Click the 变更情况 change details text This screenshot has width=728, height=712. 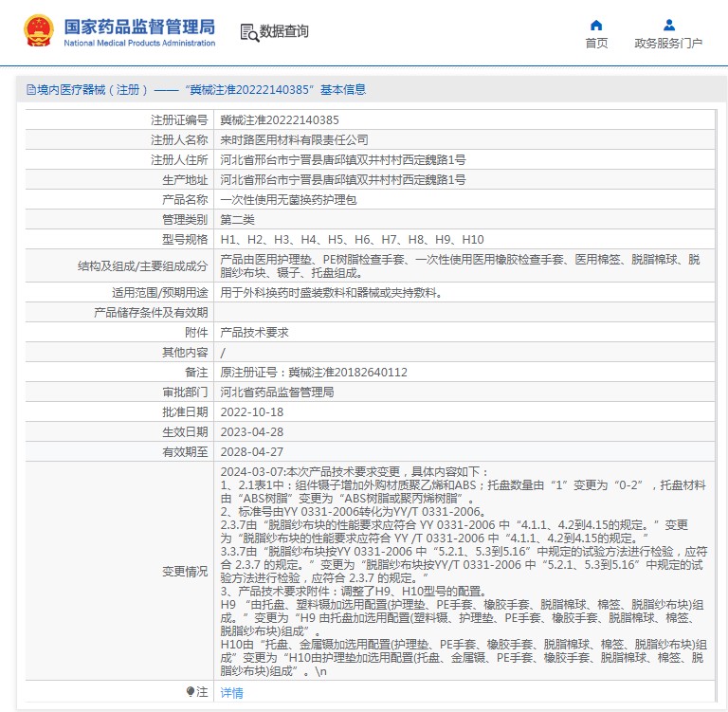(x=464, y=572)
